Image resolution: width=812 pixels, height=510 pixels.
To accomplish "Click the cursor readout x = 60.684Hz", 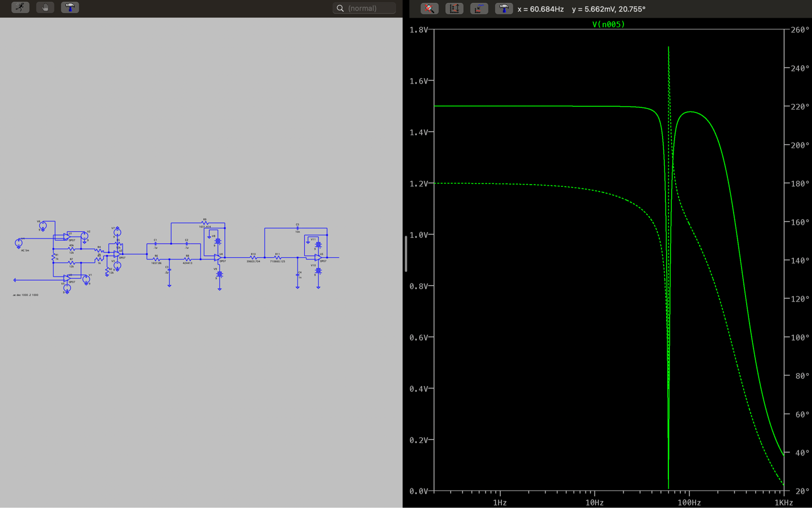I will [541, 9].
